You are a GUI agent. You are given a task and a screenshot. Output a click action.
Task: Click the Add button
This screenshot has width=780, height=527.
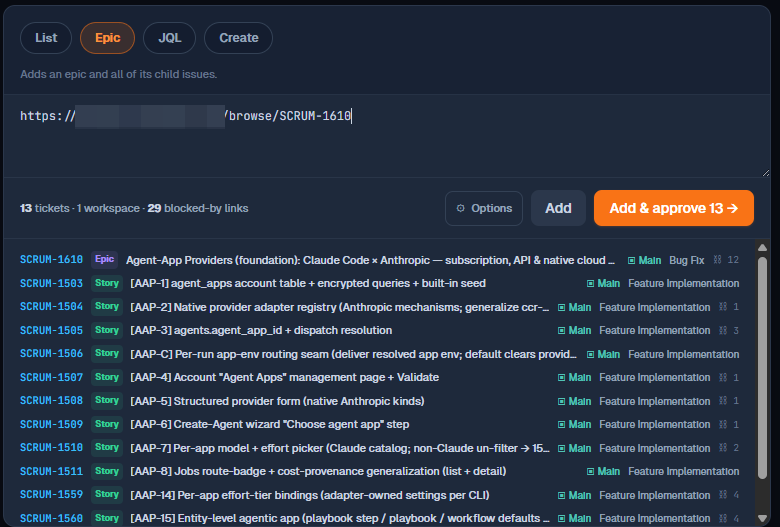coord(558,208)
